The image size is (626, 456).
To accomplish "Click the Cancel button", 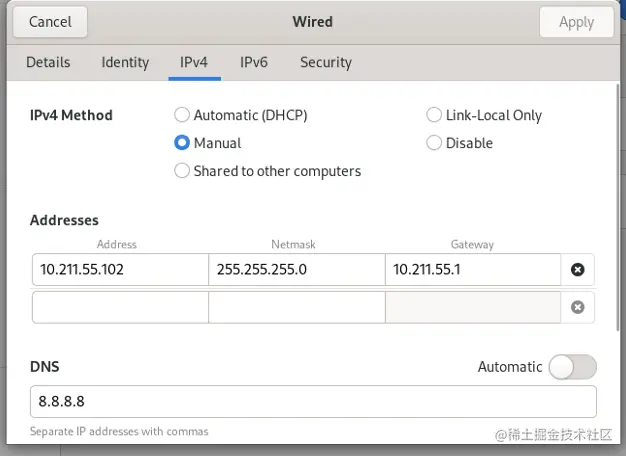I will 50,21.
